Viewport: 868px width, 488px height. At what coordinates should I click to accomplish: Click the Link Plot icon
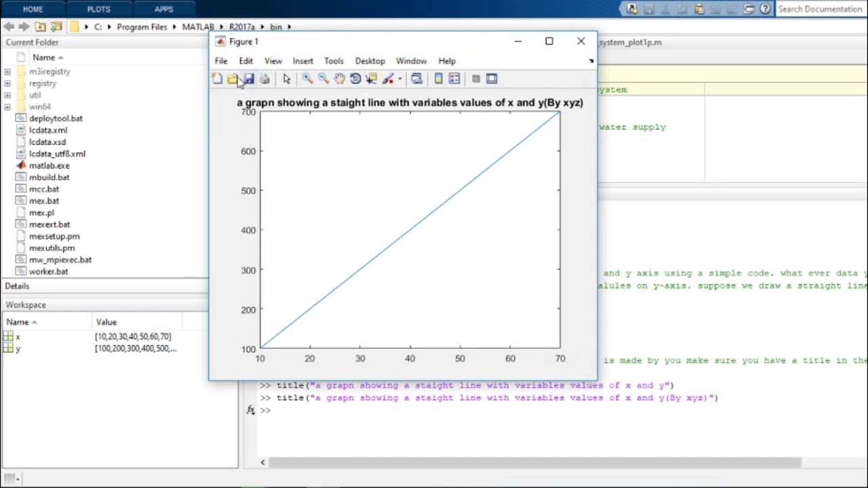pyautogui.click(x=417, y=79)
